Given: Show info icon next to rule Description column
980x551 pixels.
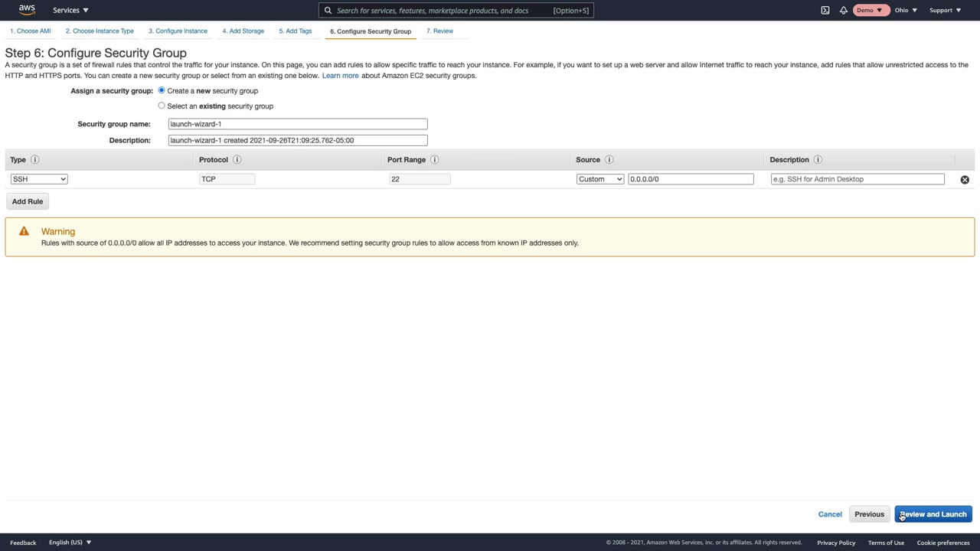Looking at the screenshot, I should [818, 160].
